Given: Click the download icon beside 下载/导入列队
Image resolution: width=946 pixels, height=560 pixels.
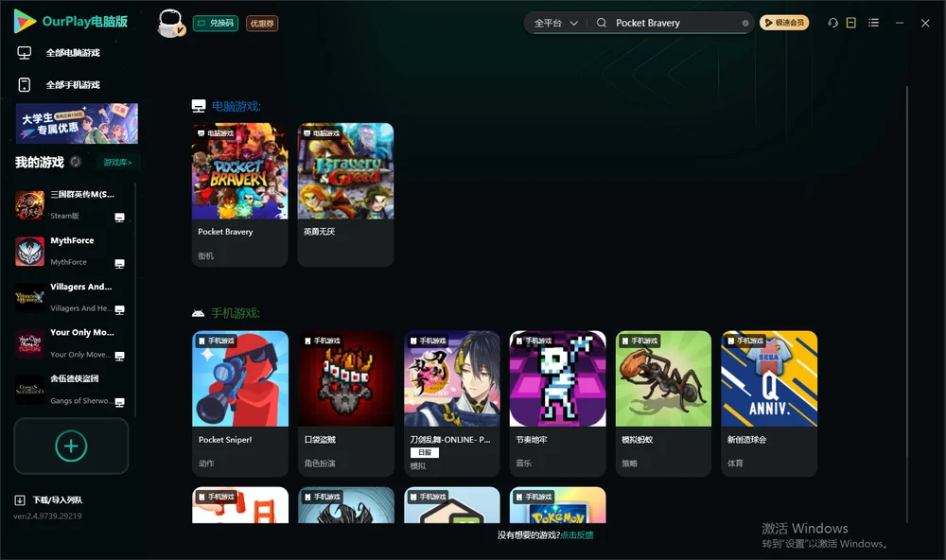Looking at the screenshot, I should [20, 500].
